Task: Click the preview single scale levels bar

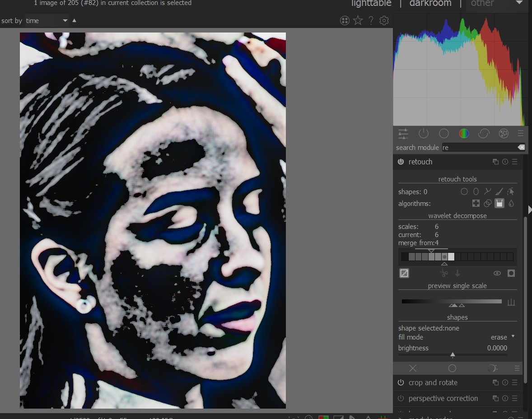Action: tap(452, 301)
